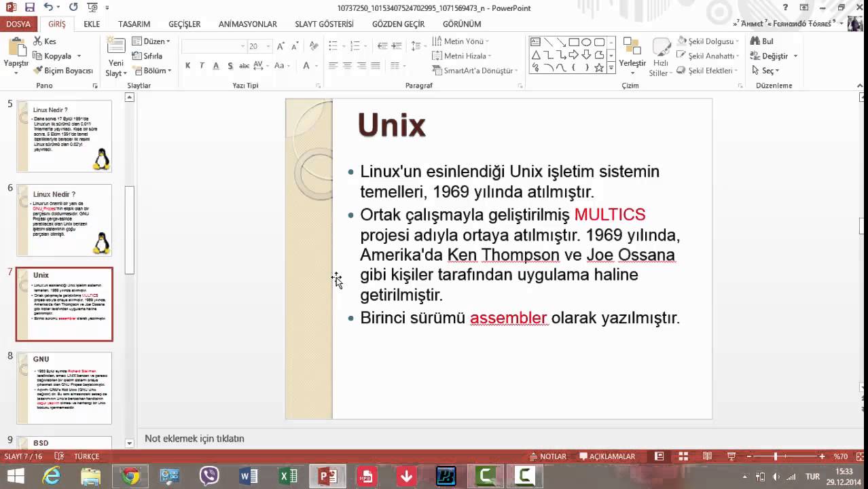Toggle normal view in status bar
Screen dimensions: 868x489
click(x=659, y=456)
